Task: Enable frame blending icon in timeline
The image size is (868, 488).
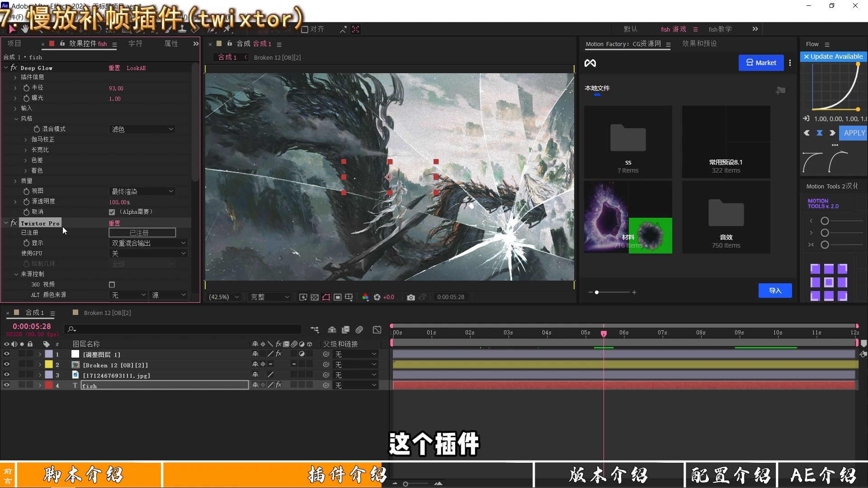Action: tap(346, 330)
